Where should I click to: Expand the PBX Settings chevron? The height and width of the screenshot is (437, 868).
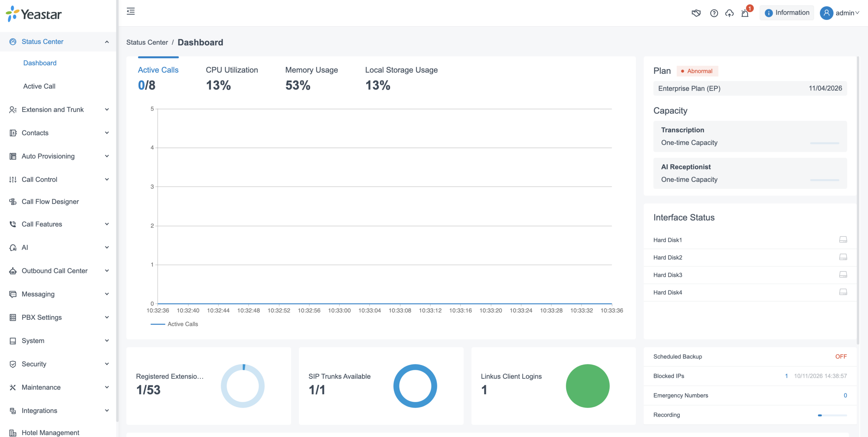tap(107, 317)
